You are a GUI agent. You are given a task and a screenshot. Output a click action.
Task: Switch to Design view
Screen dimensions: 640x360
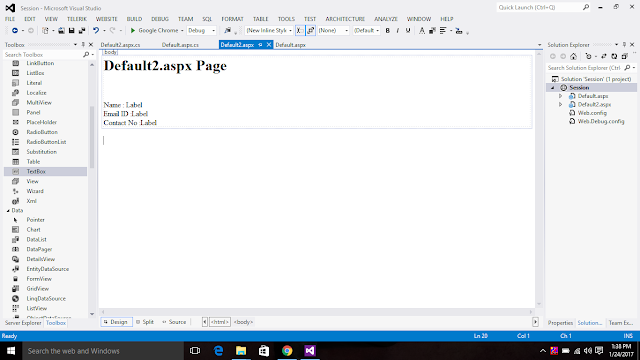point(116,322)
